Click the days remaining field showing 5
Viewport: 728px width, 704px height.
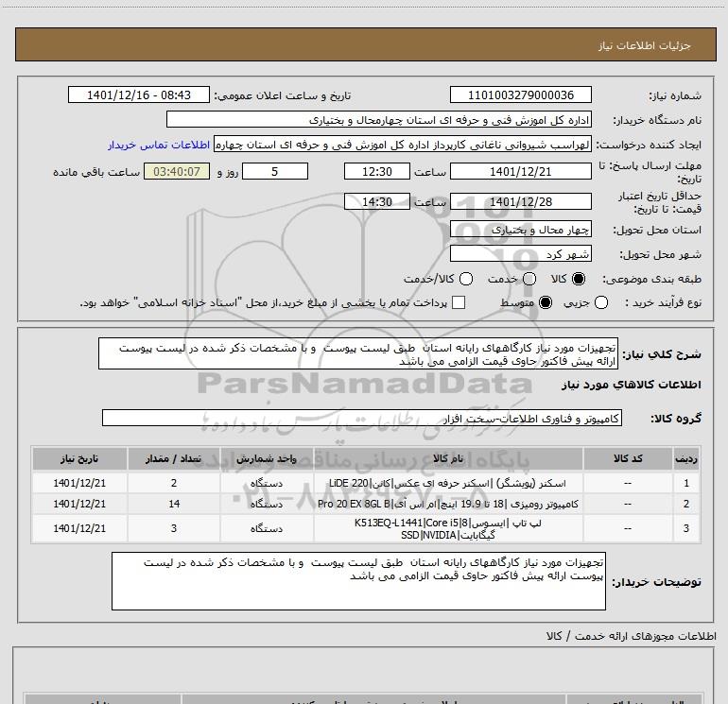pyautogui.click(x=275, y=171)
